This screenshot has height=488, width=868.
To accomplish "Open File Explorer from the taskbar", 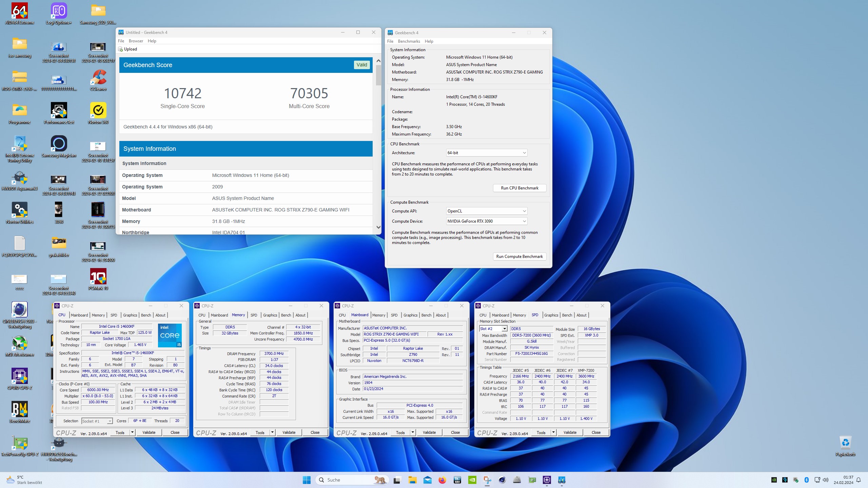I will pyautogui.click(x=412, y=480).
